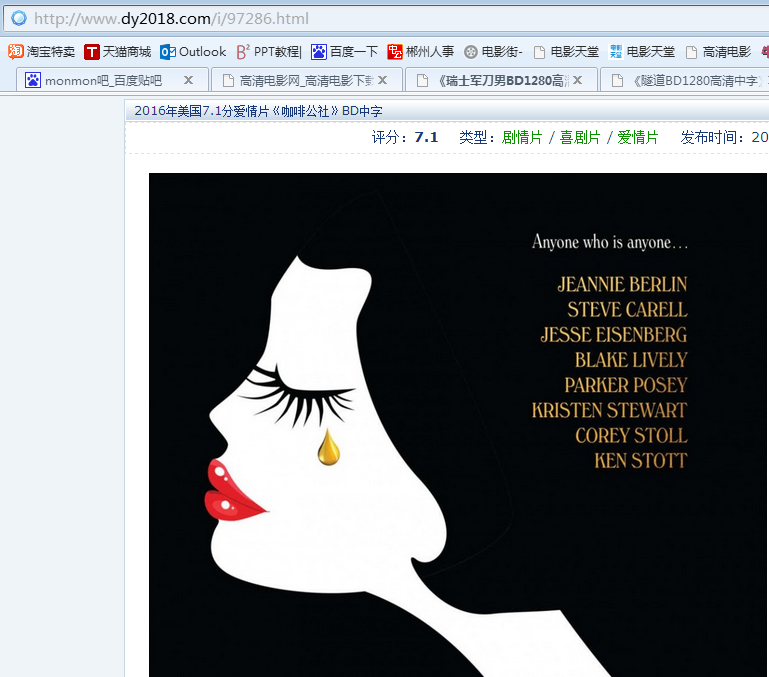Open the 电影天堂 bookmark with blue icon

tap(642, 52)
